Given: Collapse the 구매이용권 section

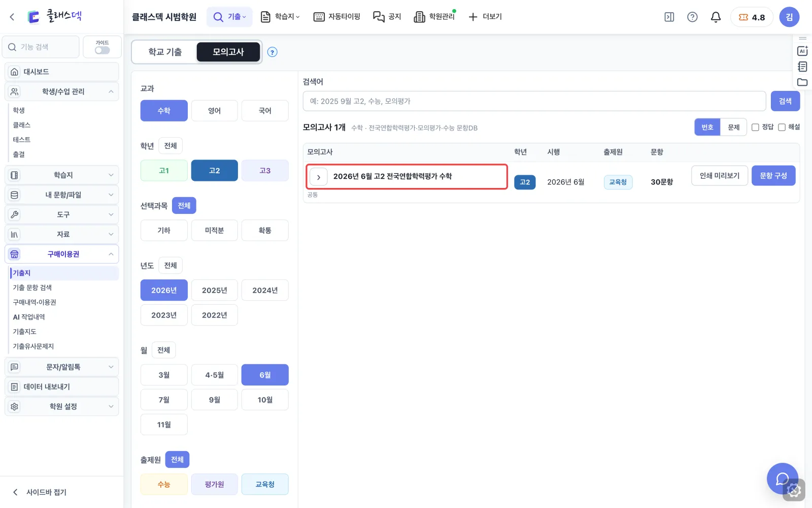Looking at the screenshot, I should point(61,254).
